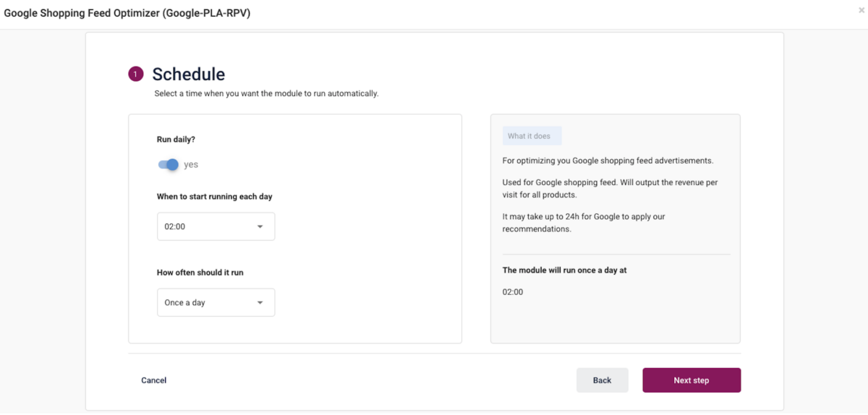Close the Feed Optimizer dialog with X
Screen dimensions: 868x415
tap(860, 10)
